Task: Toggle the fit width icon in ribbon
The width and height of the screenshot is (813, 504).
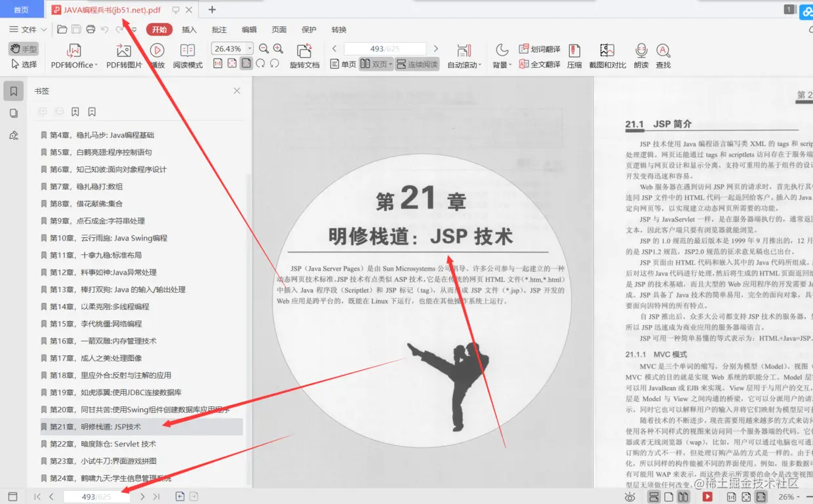Action: point(247,64)
